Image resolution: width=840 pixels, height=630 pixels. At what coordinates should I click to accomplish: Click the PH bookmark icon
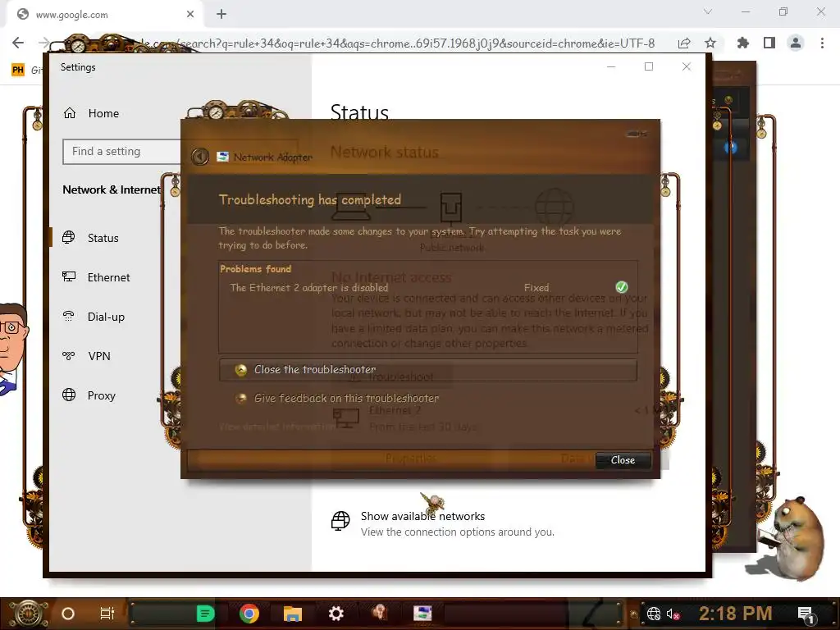point(18,70)
